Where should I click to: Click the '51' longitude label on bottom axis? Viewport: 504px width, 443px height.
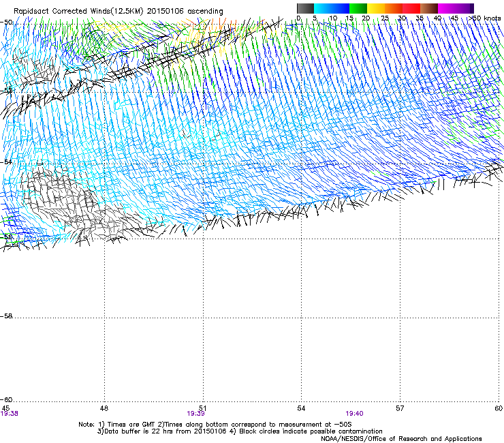point(202,408)
